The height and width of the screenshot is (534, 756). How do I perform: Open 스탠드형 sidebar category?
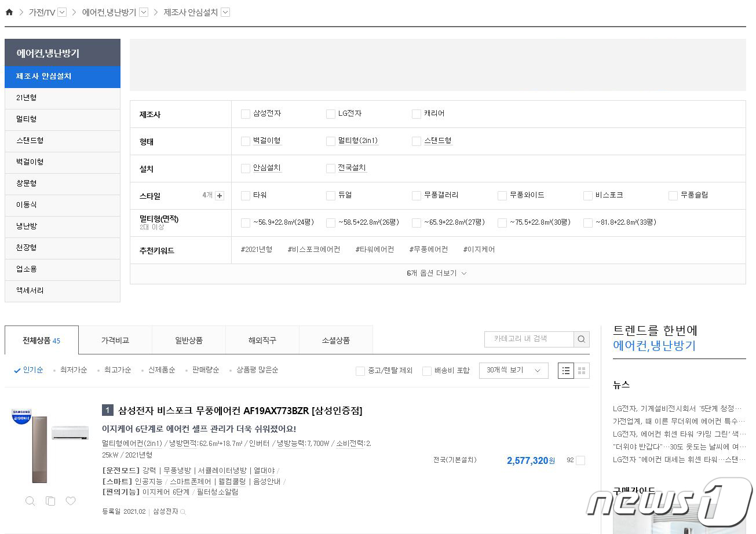pos(63,141)
